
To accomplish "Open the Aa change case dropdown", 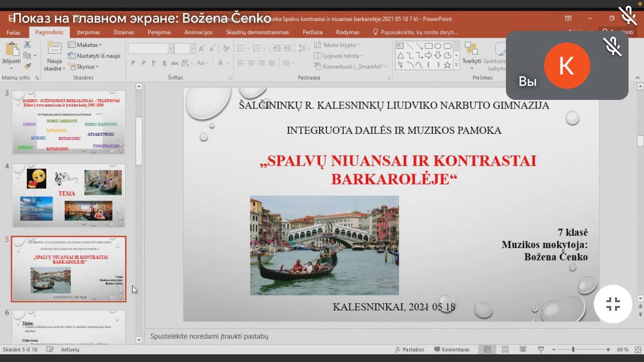I will [203, 63].
